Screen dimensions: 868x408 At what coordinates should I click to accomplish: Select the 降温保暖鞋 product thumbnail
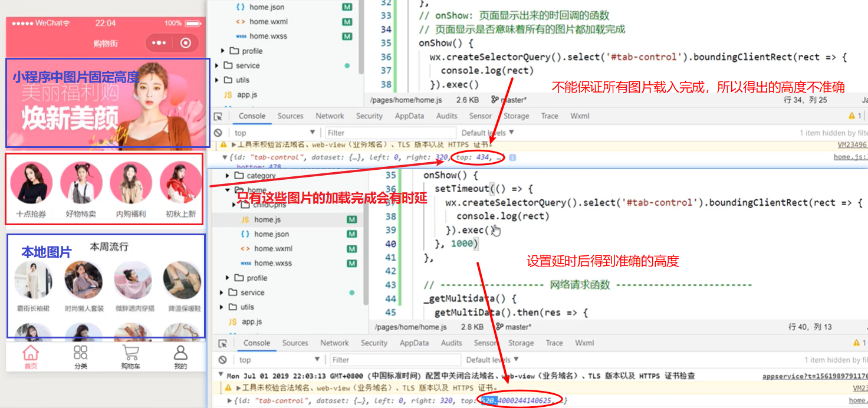(x=182, y=281)
